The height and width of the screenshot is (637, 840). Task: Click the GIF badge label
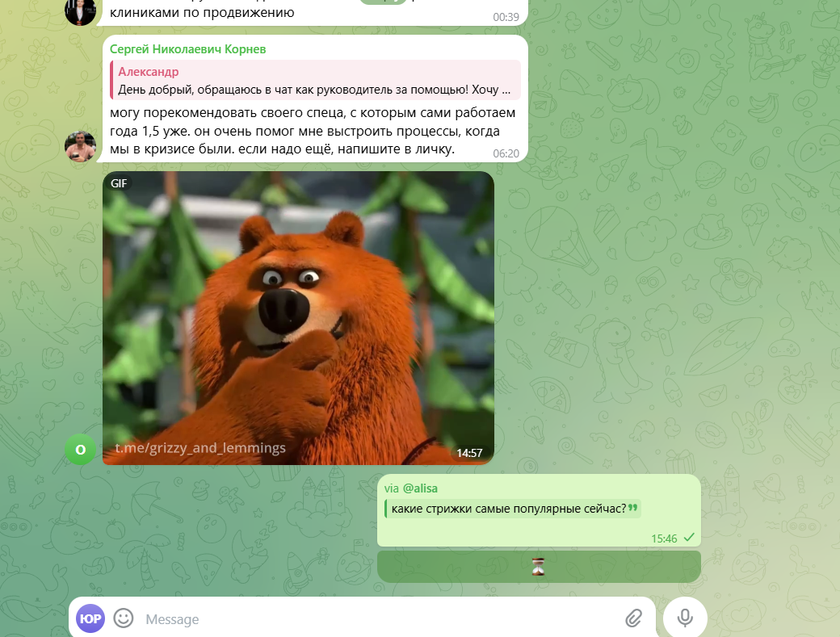119,183
